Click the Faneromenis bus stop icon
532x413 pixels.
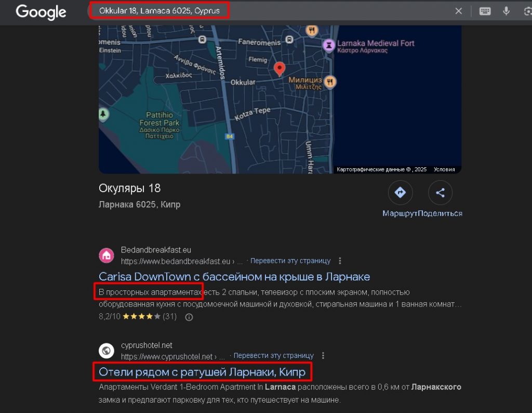[289, 39]
